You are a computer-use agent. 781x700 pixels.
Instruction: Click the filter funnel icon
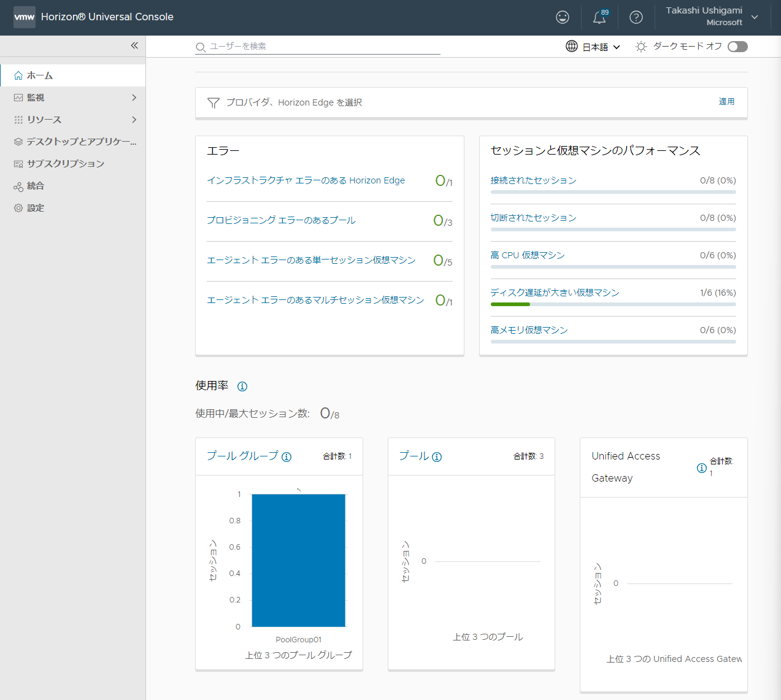213,102
